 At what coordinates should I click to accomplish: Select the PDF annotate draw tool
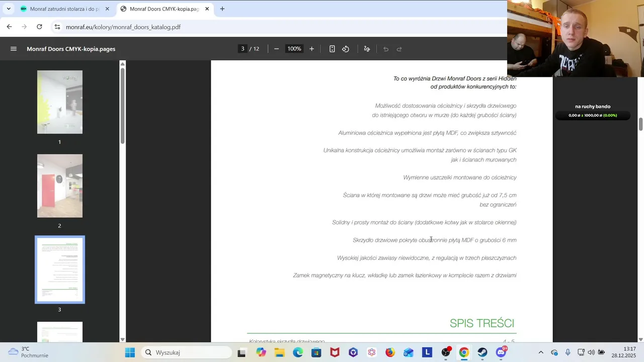[x=367, y=49]
